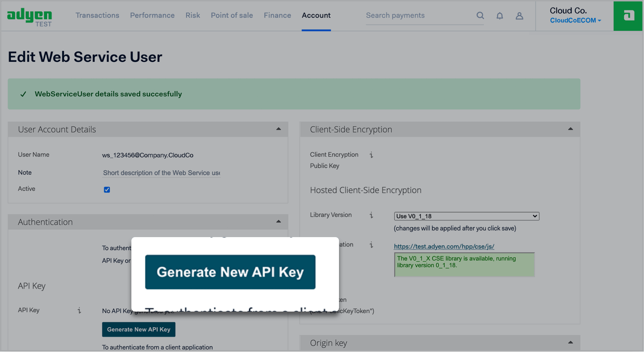Image resolution: width=644 pixels, height=352 pixels.
Task: Open the CloudCoECOM account switcher
Action: point(575,21)
